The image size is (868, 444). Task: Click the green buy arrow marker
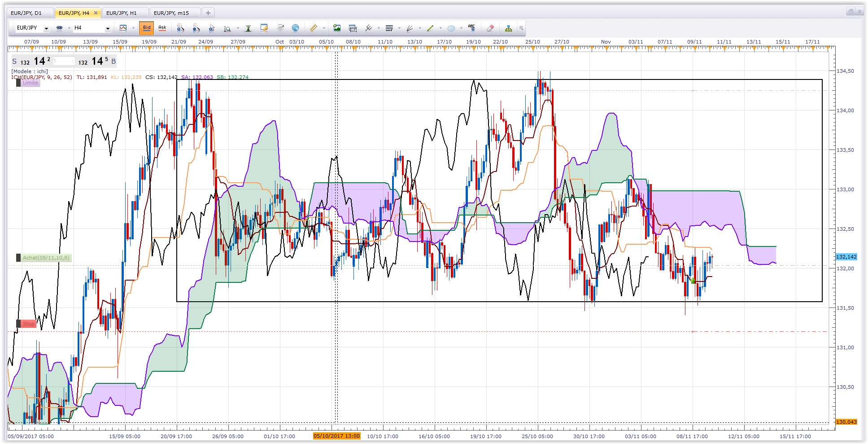[x=693, y=281]
